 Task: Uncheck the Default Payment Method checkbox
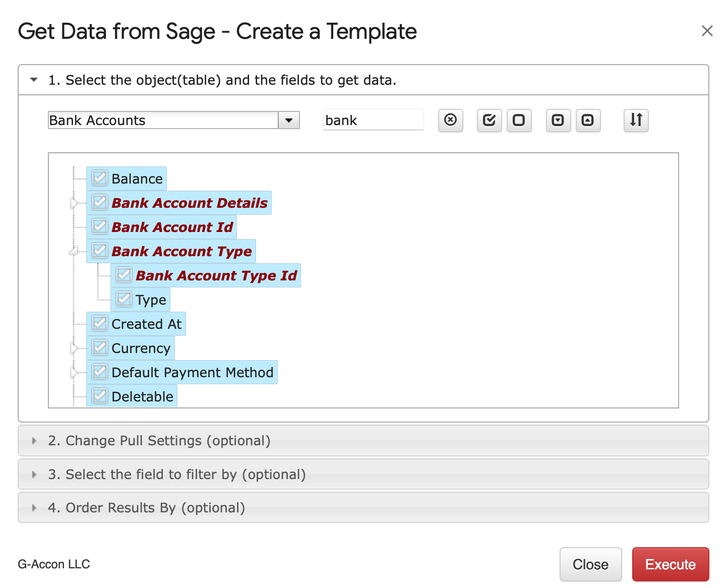point(100,372)
